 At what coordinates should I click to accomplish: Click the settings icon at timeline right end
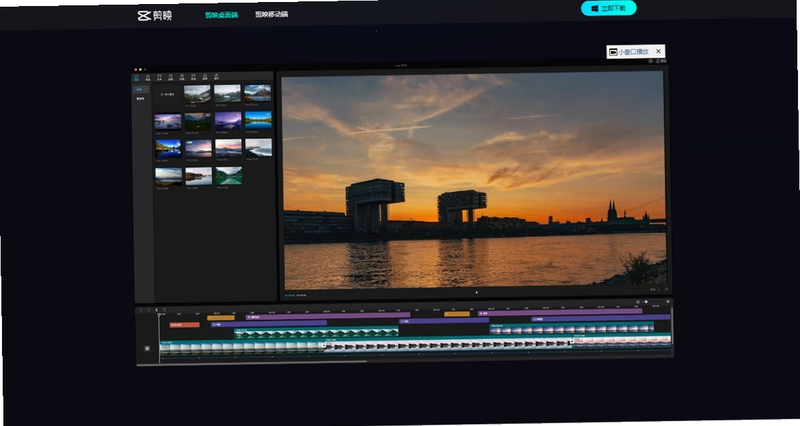[x=668, y=302]
